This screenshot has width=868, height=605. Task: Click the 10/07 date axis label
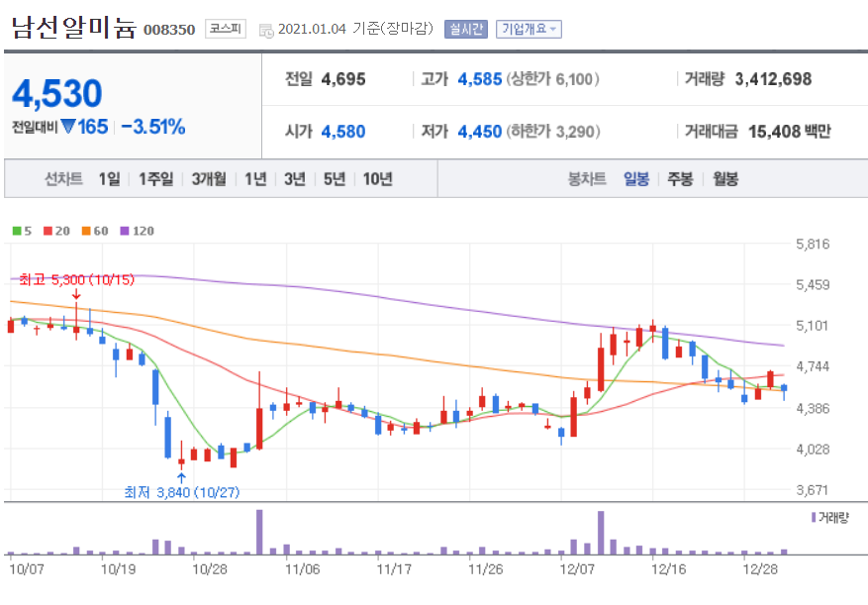[27, 569]
